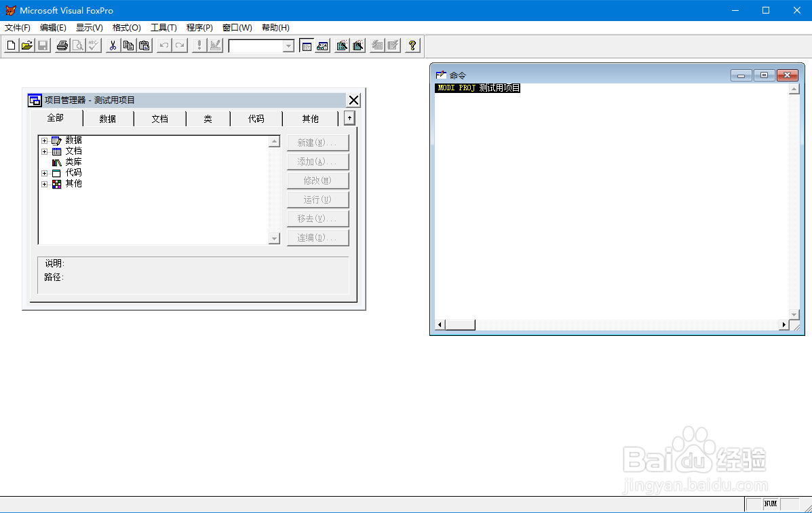Expand the 数据 tree node

45,140
